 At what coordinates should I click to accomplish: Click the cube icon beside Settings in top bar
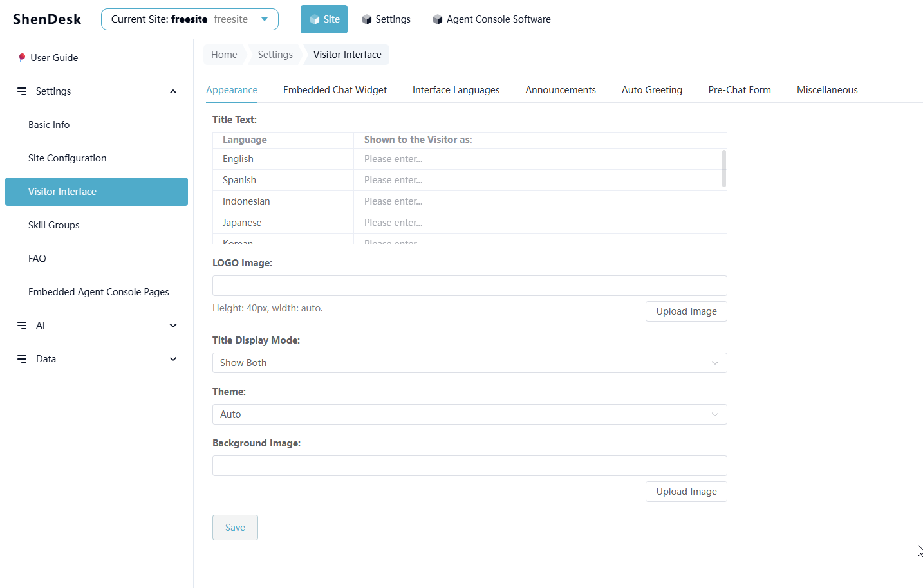pyautogui.click(x=367, y=19)
